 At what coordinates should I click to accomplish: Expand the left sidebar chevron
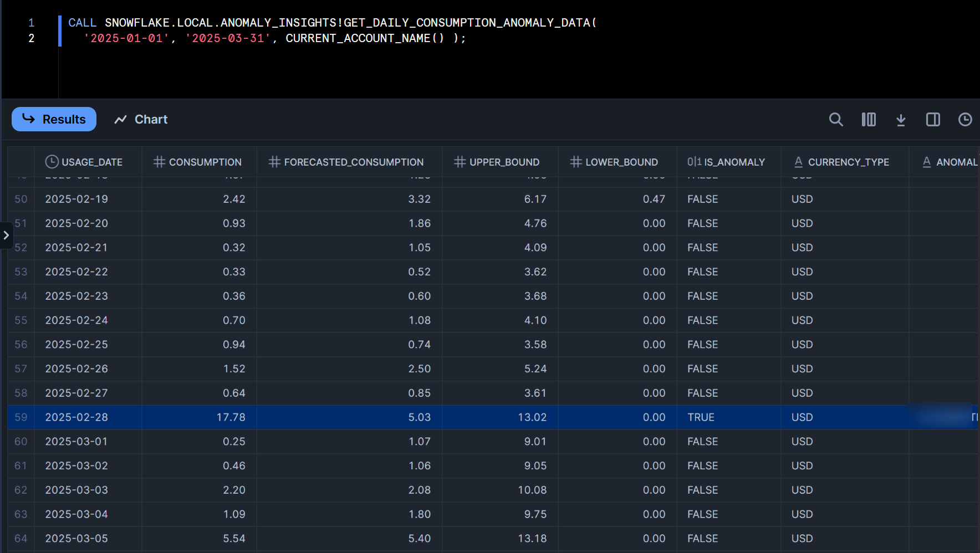(6, 235)
